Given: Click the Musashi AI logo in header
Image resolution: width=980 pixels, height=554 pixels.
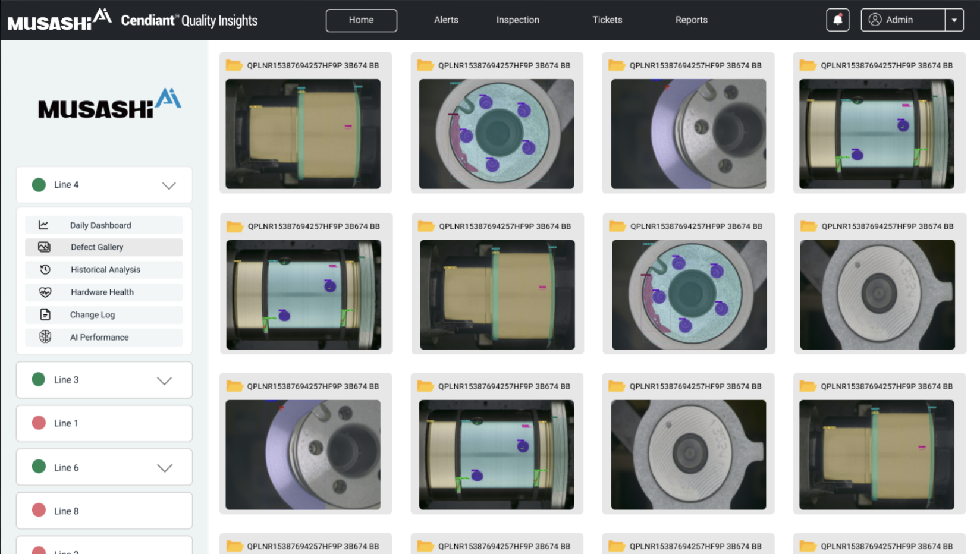Looking at the screenshot, I should [x=59, y=20].
